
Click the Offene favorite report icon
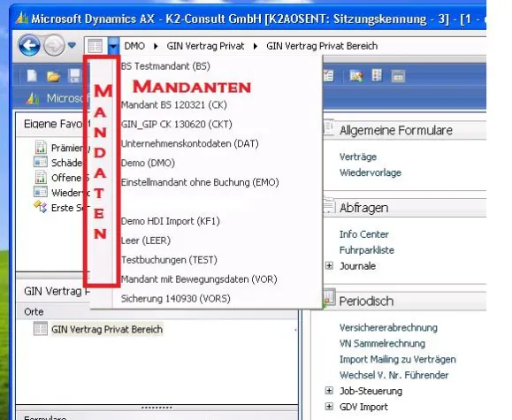pos(41,177)
